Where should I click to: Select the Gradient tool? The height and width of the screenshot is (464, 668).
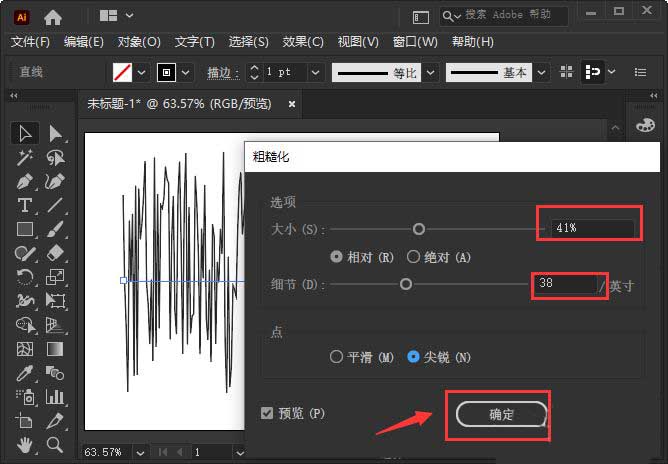(x=55, y=349)
